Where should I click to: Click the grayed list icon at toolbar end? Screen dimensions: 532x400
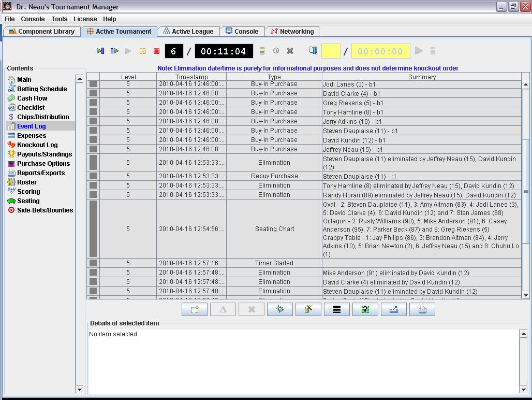tap(433, 51)
